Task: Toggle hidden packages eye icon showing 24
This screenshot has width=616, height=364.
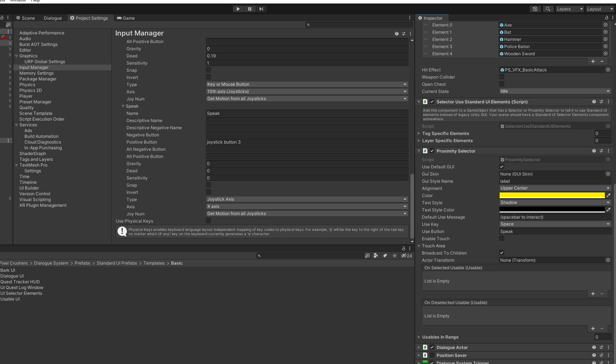Action: [x=407, y=256]
